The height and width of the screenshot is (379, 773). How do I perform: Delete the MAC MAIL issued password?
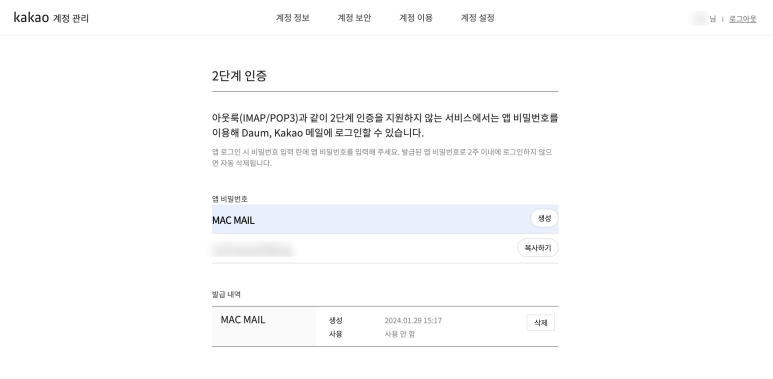540,323
